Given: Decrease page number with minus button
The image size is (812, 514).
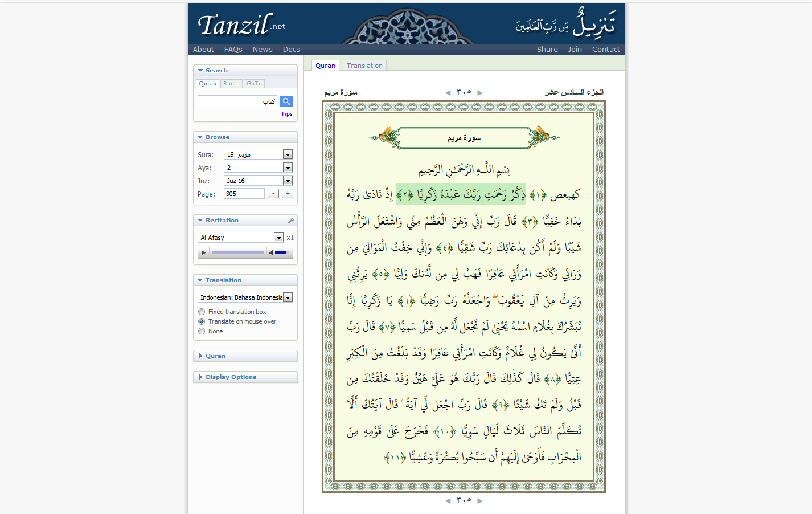Looking at the screenshot, I should click(x=273, y=194).
